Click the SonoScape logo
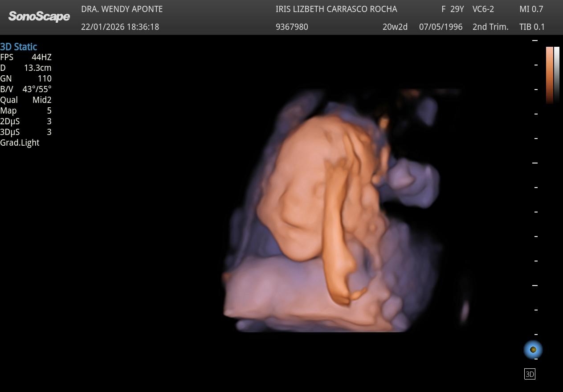The height and width of the screenshot is (392, 563). pyautogui.click(x=39, y=16)
